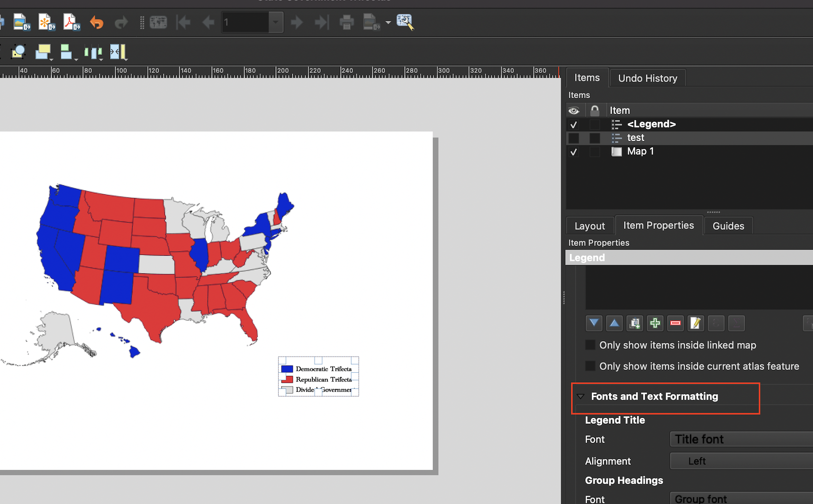The height and width of the screenshot is (504, 813).
Task: Click the orange Undo arrow
Action: pos(97,22)
